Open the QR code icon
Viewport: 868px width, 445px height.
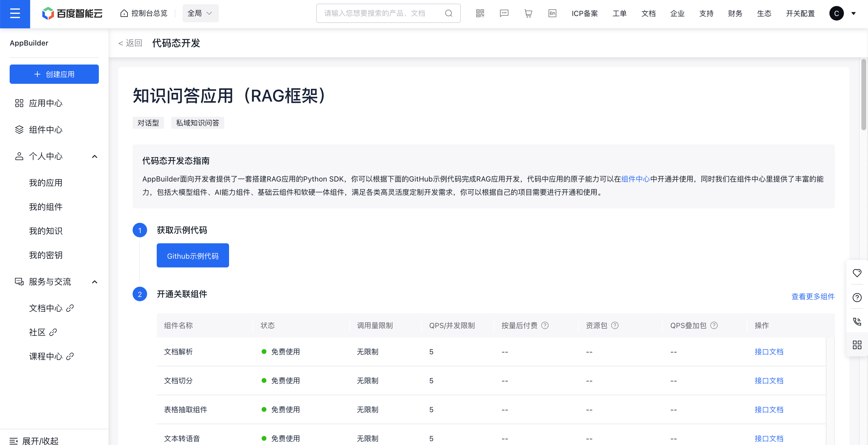coord(480,14)
